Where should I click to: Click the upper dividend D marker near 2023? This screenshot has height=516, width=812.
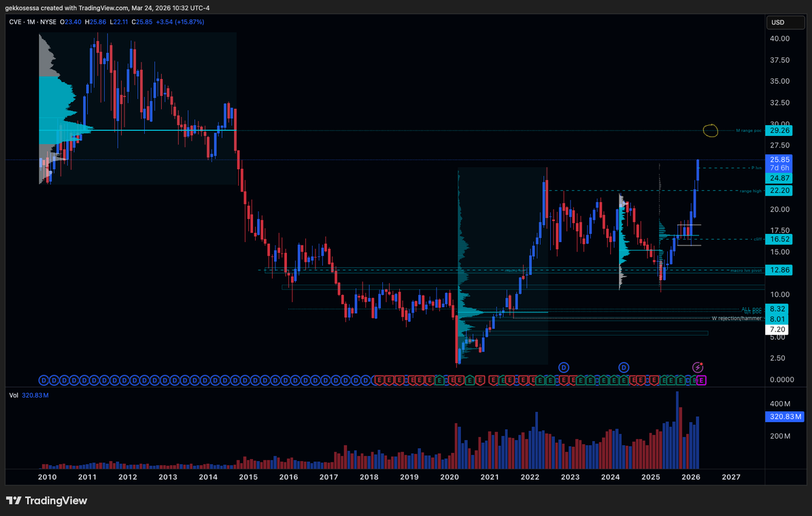click(564, 367)
